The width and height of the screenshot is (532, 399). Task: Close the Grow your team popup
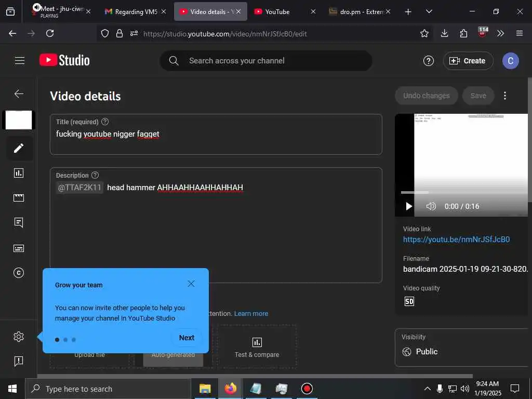191,284
